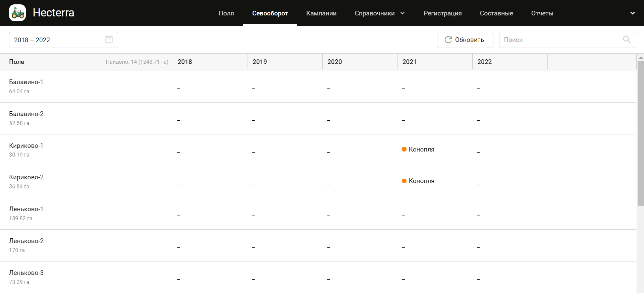Click the 2021 column header
Viewport: 644px width, 293px height.
click(409, 62)
